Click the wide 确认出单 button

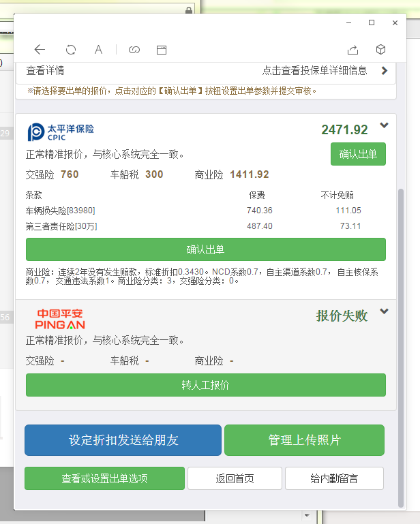[x=205, y=249]
